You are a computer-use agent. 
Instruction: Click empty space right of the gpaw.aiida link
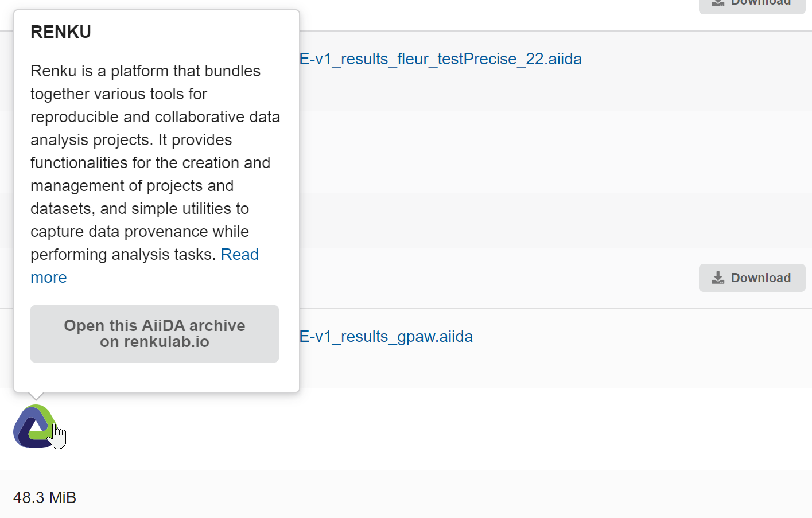click(631, 337)
